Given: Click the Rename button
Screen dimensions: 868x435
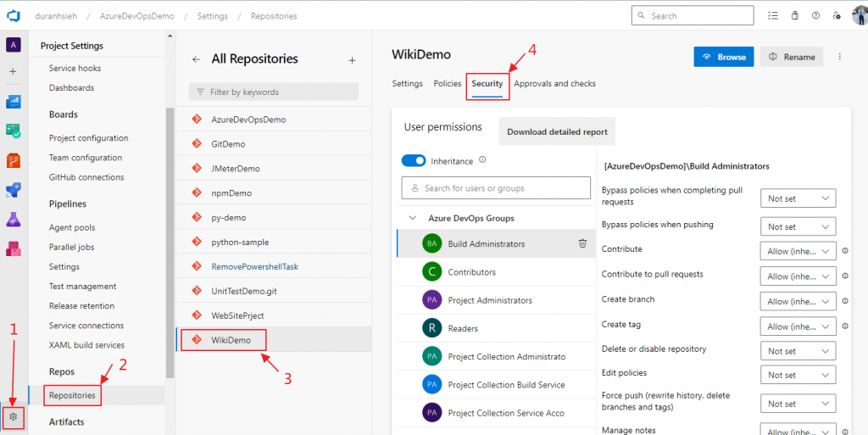Looking at the screenshot, I should click(x=792, y=57).
